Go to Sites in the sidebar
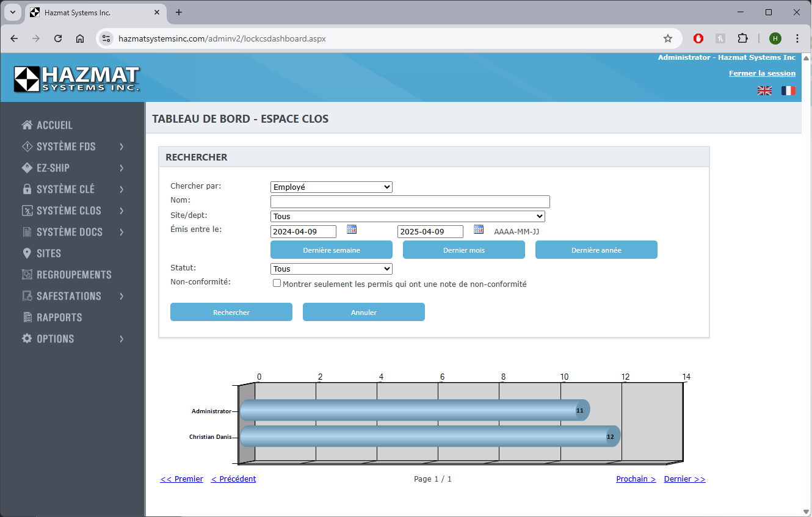Viewport: 812px width, 517px height. [49, 253]
